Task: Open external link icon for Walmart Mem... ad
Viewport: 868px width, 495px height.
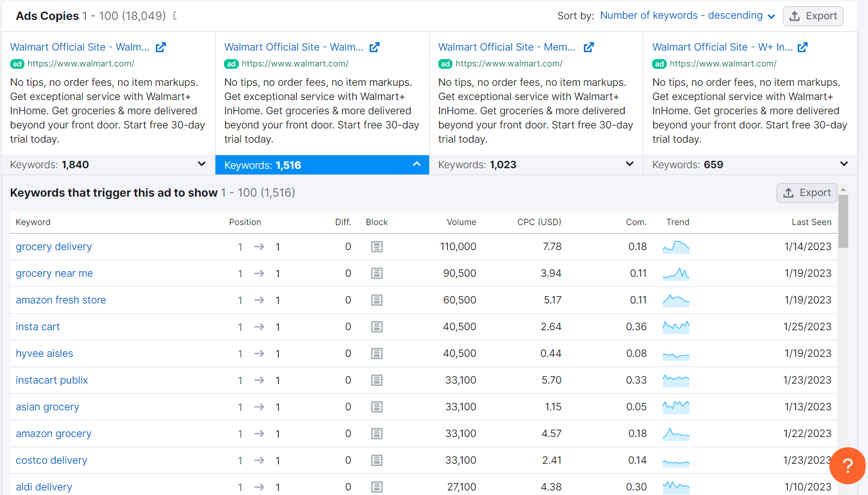Action: point(589,47)
